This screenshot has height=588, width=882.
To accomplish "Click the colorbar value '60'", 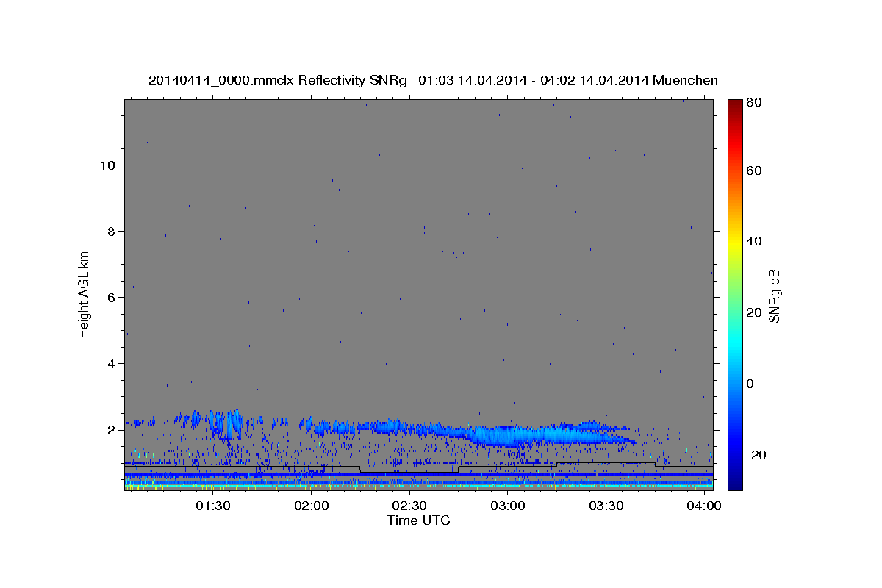I will click(x=755, y=171).
